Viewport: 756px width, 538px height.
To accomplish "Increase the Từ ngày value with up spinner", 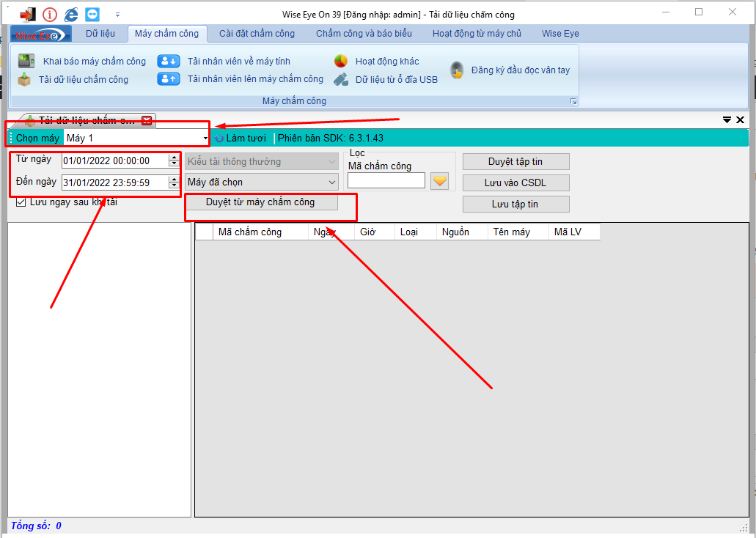I will point(174,157).
